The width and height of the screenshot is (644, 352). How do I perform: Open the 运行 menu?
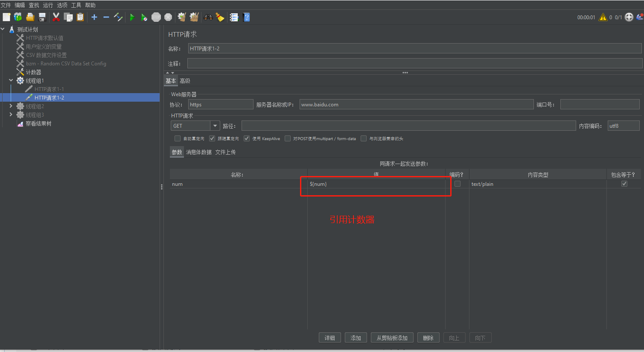point(48,5)
